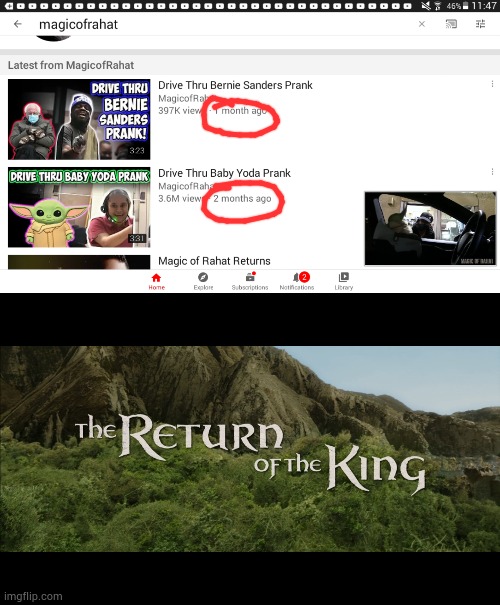Open options menu for Baby Yoda Prank video
500x605 pixels.
[x=492, y=172]
